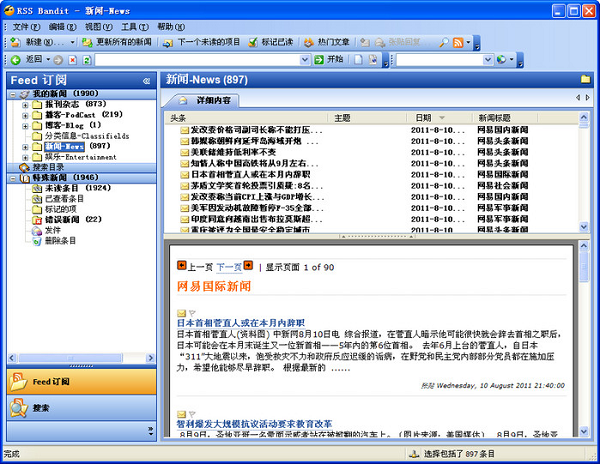Collapse the 我的新闻 tree root
The height and width of the screenshot is (464, 600).
pyautogui.click(x=13, y=94)
